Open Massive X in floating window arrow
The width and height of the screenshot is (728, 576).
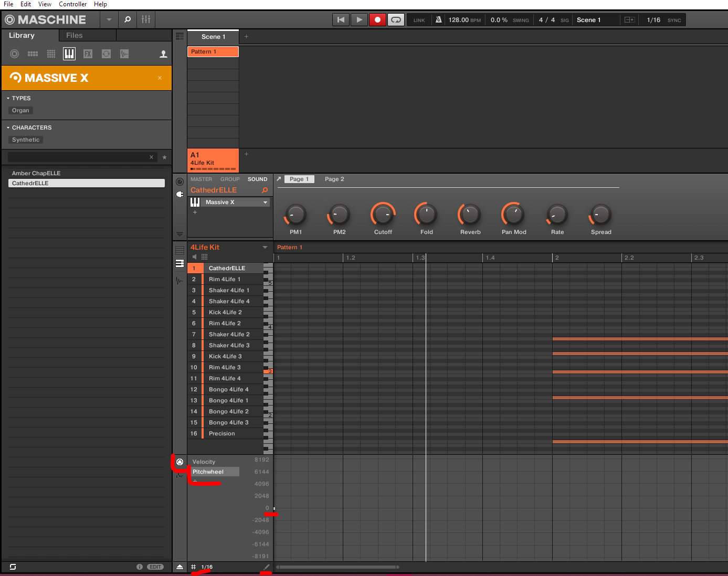[279, 179]
